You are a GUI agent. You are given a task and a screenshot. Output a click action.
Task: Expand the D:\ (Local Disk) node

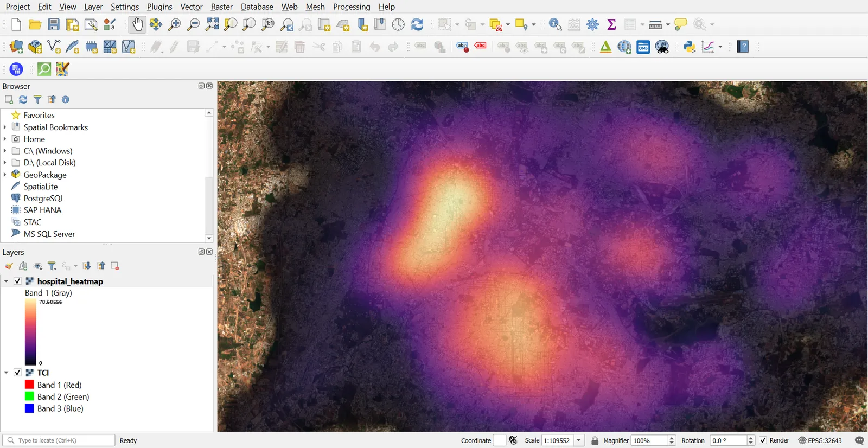click(x=5, y=162)
